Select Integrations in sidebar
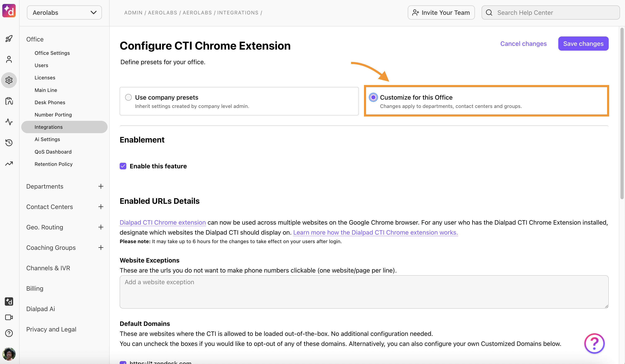This screenshot has height=364, width=625. (64, 127)
